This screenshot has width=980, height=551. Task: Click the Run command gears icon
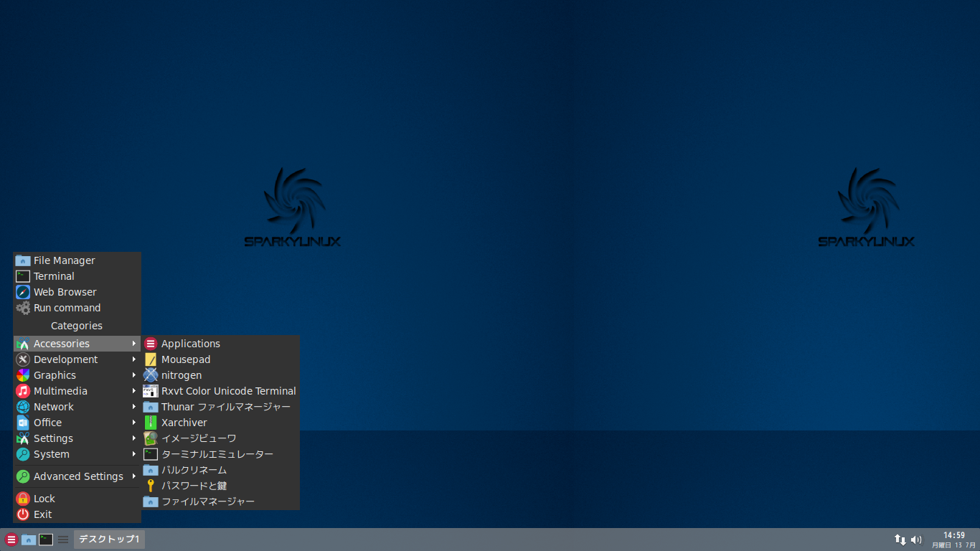23,308
